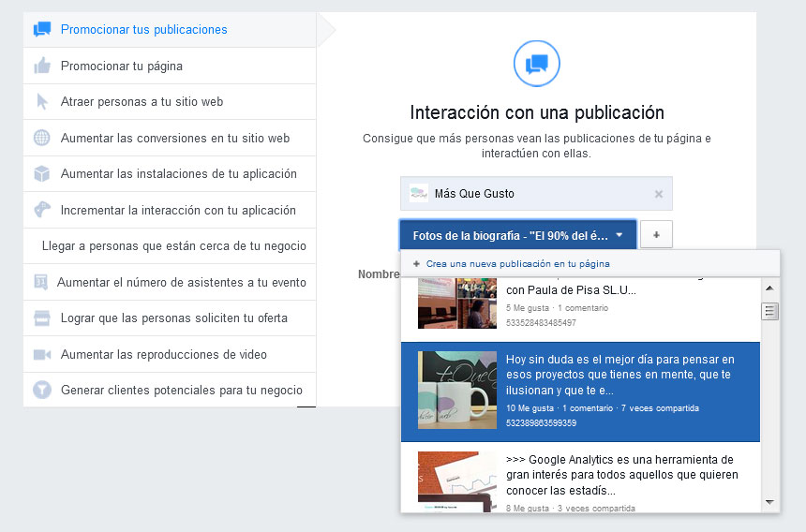
Task: Click the thumbs-up icon for Promocionar tu página
Action: pos(41,66)
